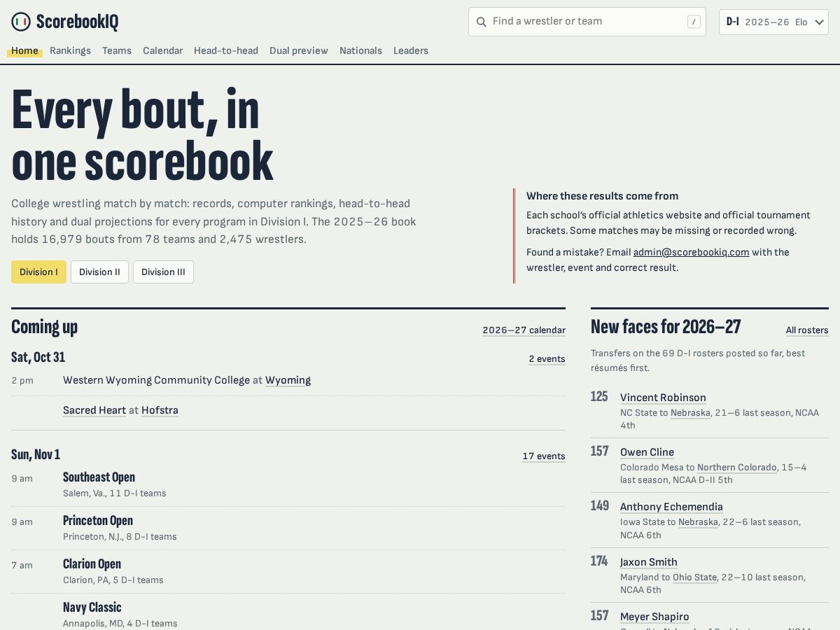Select the Division I toggle button
The image size is (840, 630).
(38, 272)
